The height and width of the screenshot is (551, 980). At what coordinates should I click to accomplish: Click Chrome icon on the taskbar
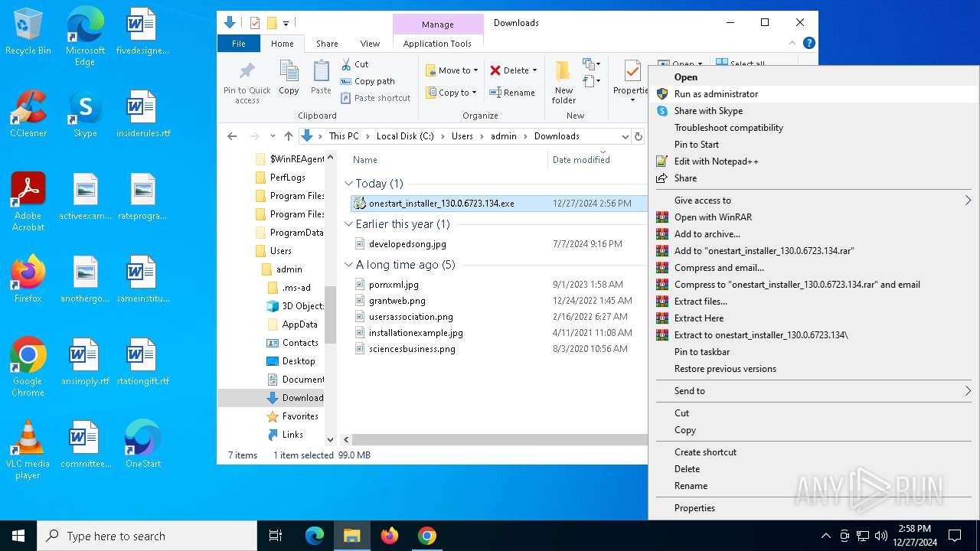point(427,536)
